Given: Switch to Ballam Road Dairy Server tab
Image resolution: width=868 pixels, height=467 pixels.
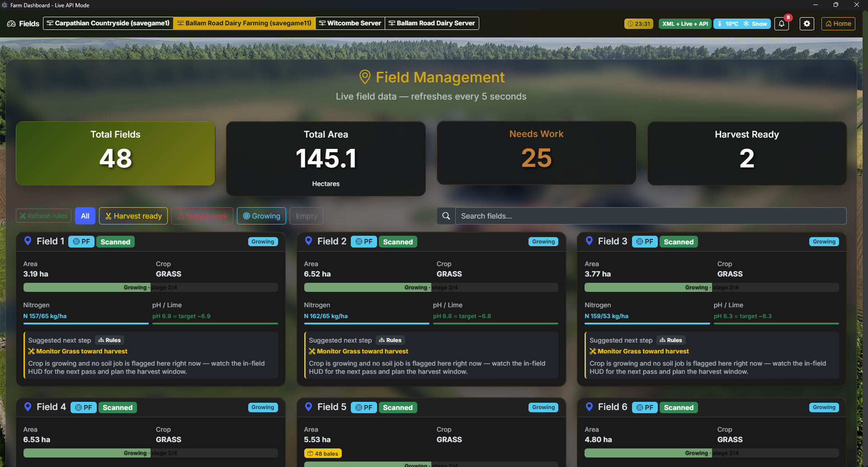Looking at the screenshot, I should (432, 23).
